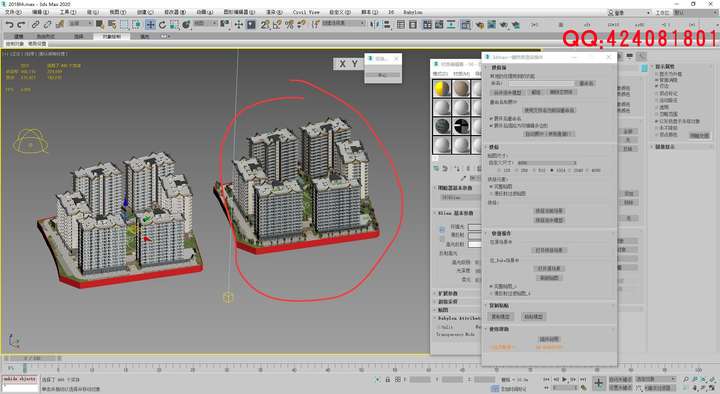
Task: Toggle the 3D Snaps icon
Action: (x=265, y=24)
